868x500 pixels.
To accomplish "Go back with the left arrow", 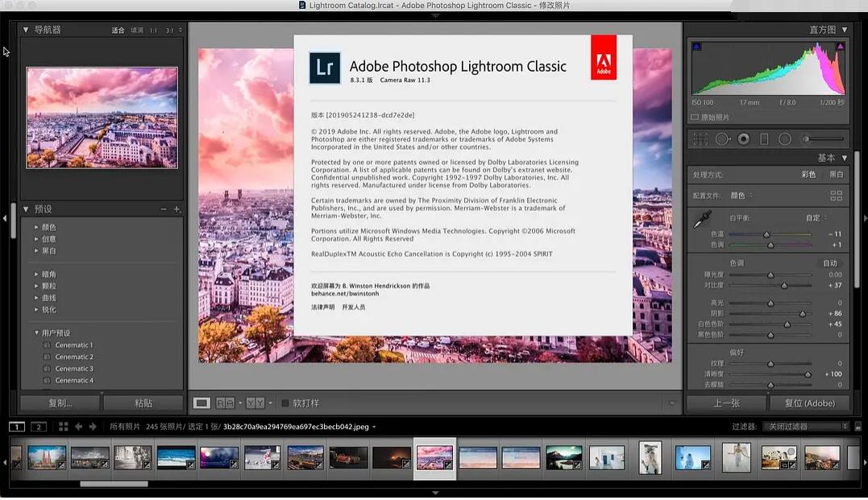I will pos(79,427).
